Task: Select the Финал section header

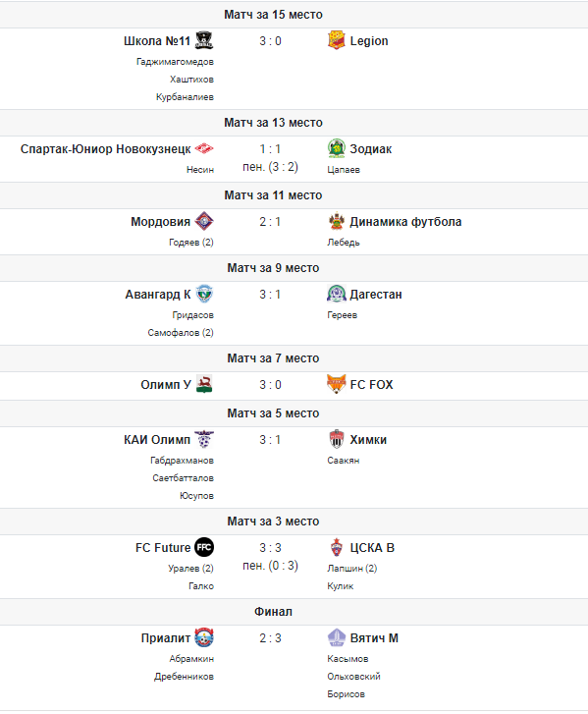Action: 273,612
